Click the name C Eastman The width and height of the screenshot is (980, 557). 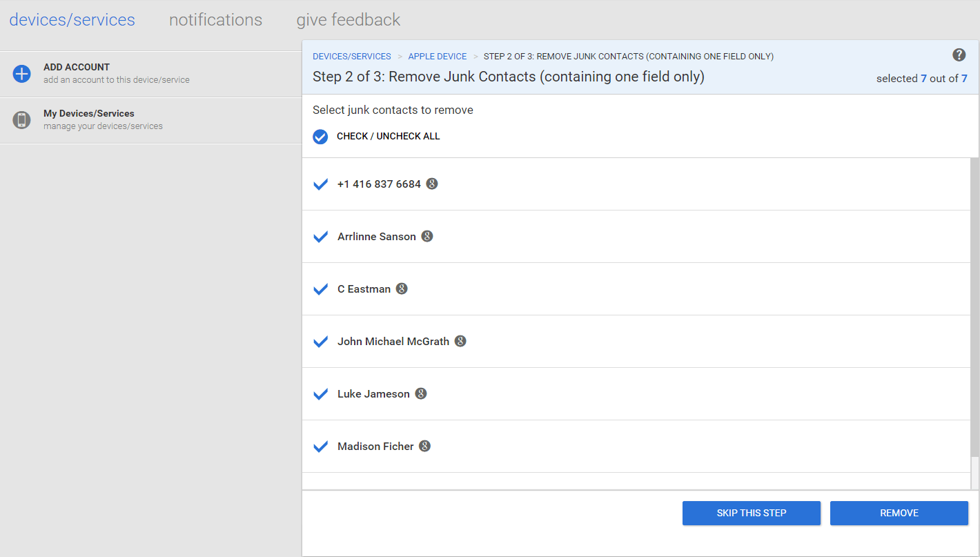click(x=364, y=289)
